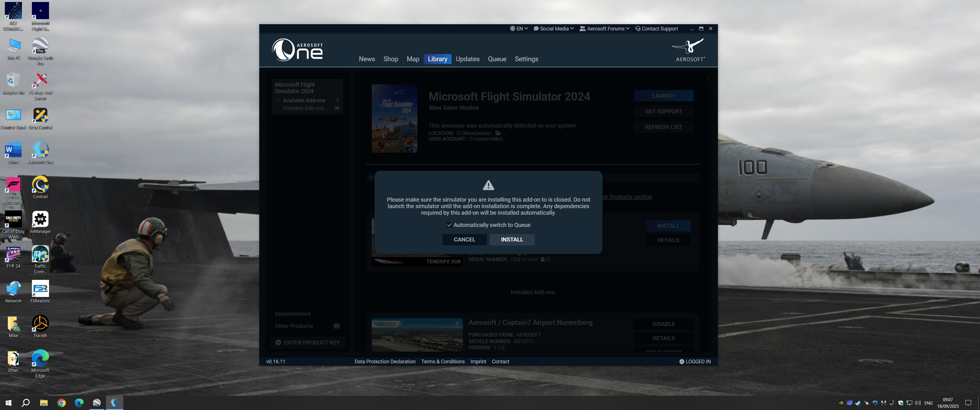This screenshot has width=980, height=410.
Task: Open Microsoft Edge from the taskbar
Action: 79,403
